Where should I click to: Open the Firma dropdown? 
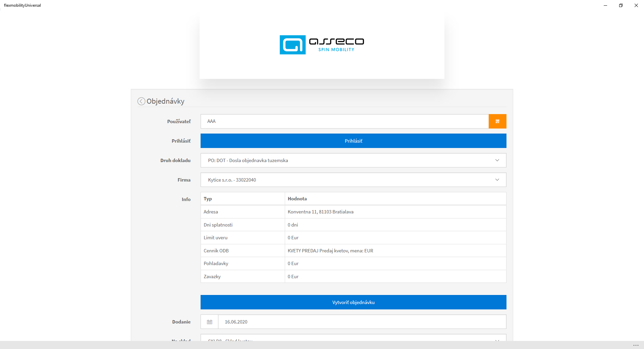[354, 180]
